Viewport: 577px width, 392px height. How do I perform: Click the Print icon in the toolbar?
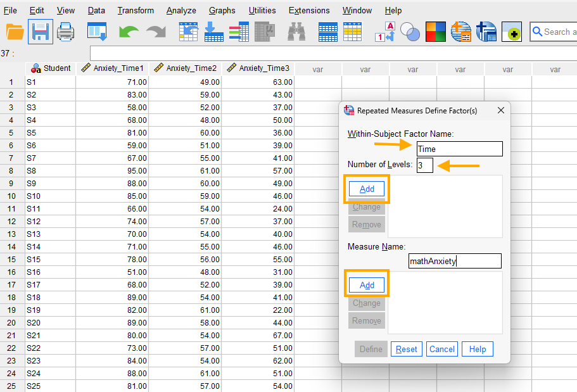point(65,32)
